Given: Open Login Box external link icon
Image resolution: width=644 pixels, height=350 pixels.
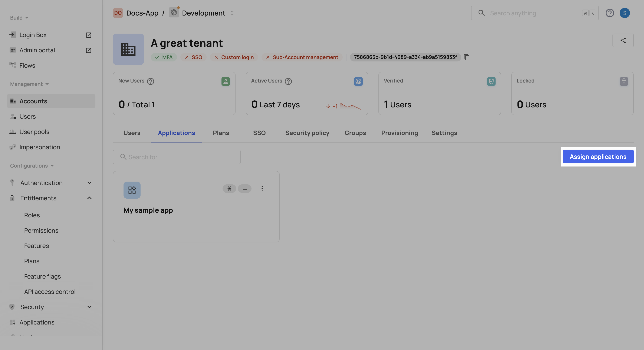Looking at the screenshot, I should (89, 35).
